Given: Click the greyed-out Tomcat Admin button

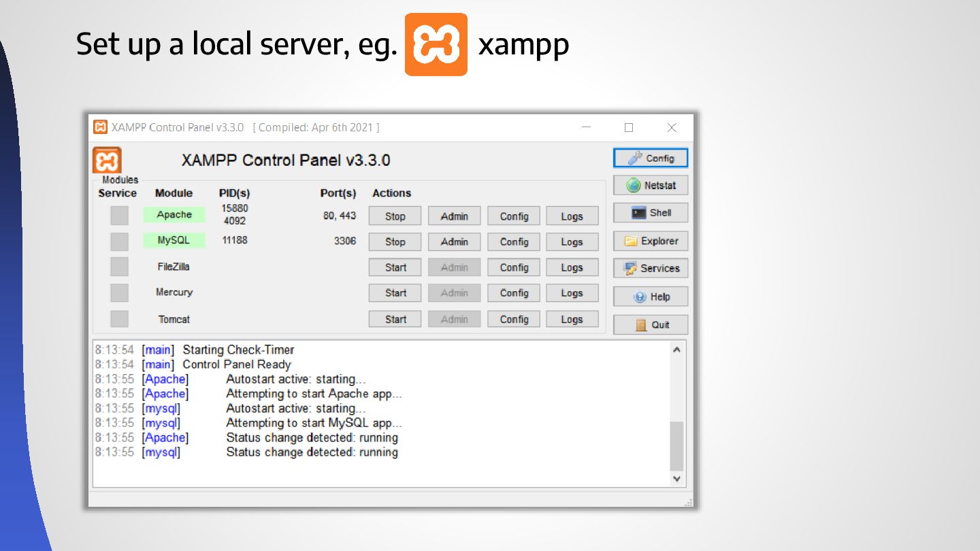Looking at the screenshot, I should click(454, 319).
